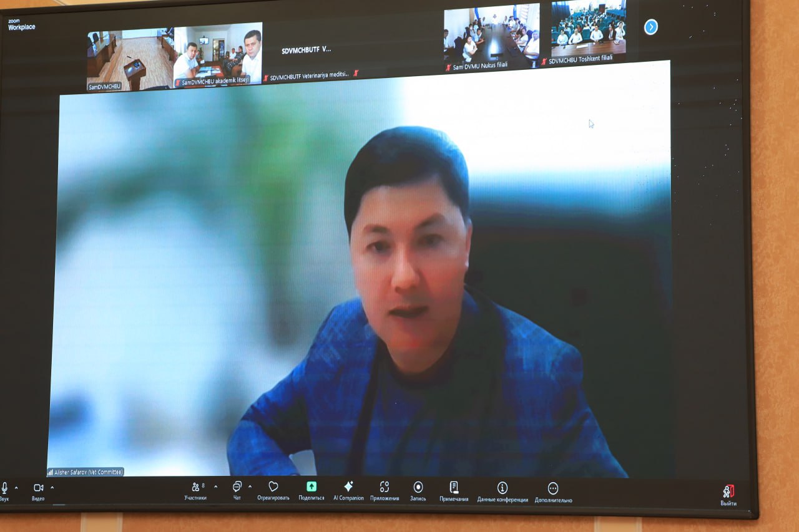Toggle the video camera button
This screenshot has height=532, width=799.
pyautogui.click(x=38, y=491)
